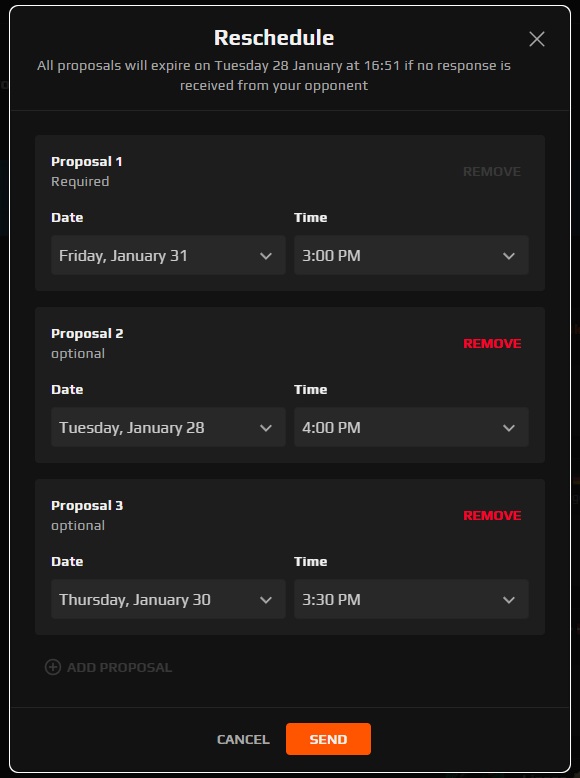Expand the Tuesday, January 28 date selector

click(x=168, y=427)
